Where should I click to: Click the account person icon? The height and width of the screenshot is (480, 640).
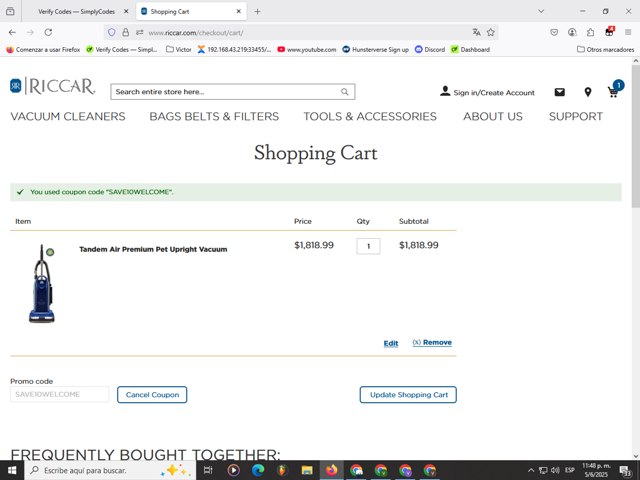click(x=445, y=91)
